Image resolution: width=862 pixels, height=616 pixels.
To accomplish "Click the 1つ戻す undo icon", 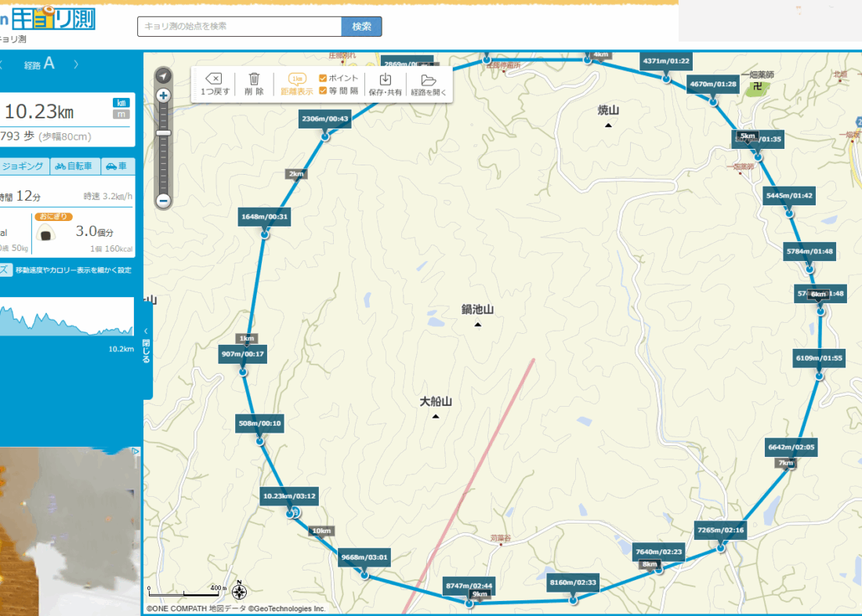I will (x=214, y=78).
